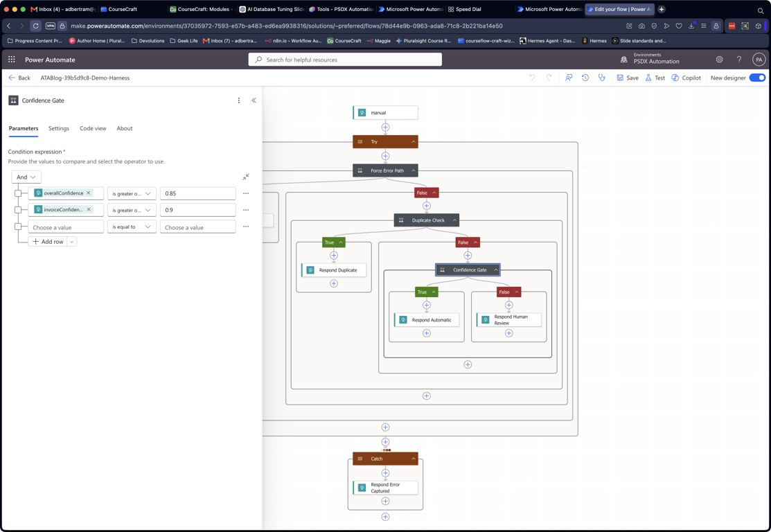
Task: Click the Back arrow
Action: pos(19,78)
